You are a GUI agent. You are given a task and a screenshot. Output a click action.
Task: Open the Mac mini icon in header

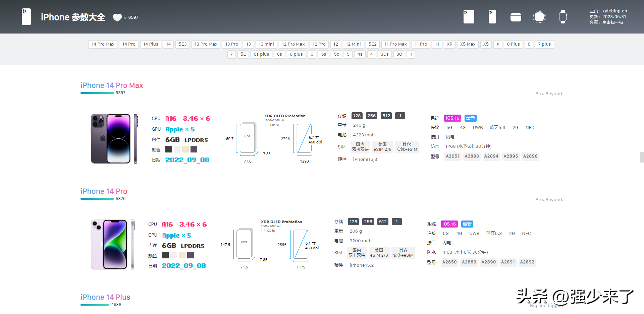[x=516, y=17]
